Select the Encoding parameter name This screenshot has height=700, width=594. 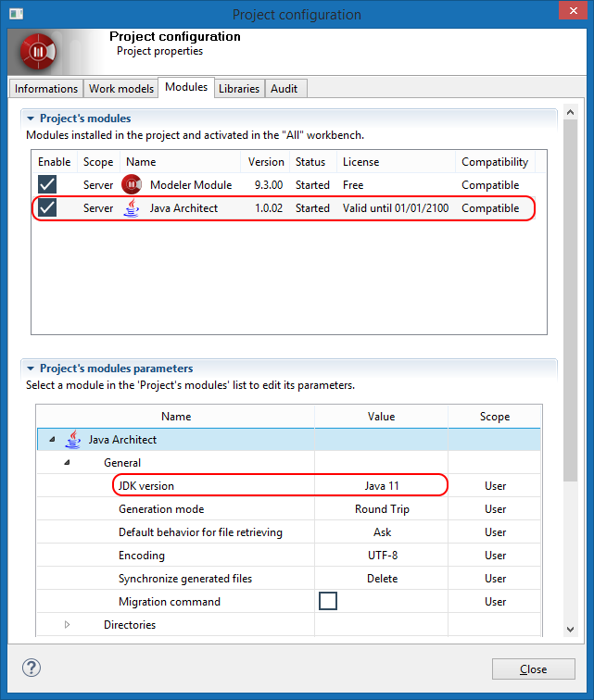pyautogui.click(x=142, y=556)
